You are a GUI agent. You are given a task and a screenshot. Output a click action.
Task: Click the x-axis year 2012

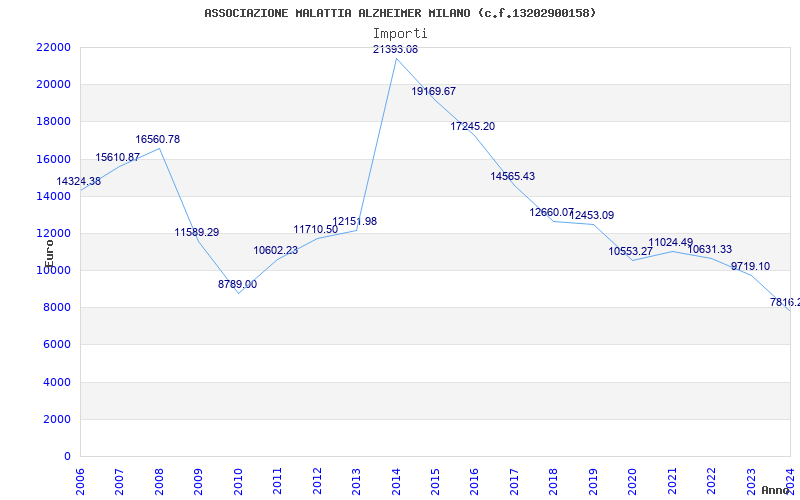pos(317,480)
